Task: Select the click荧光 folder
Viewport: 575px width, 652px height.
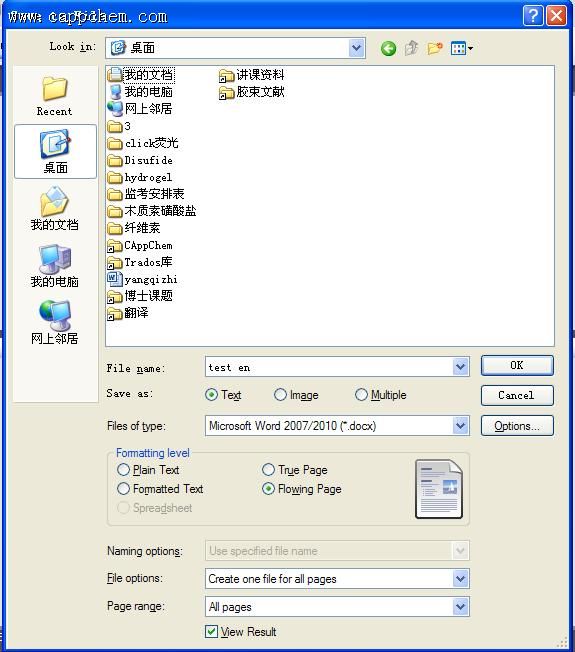Action: click(143, 143)
